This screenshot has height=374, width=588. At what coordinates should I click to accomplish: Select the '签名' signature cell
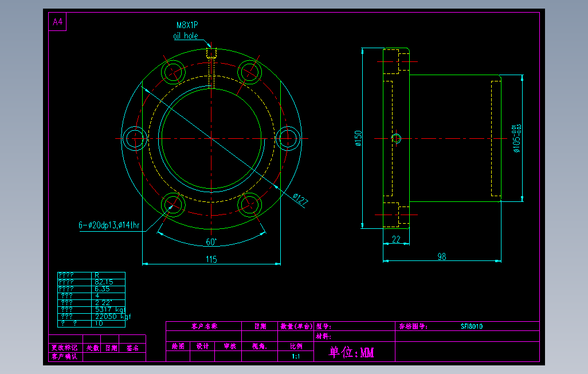point(132,348)
